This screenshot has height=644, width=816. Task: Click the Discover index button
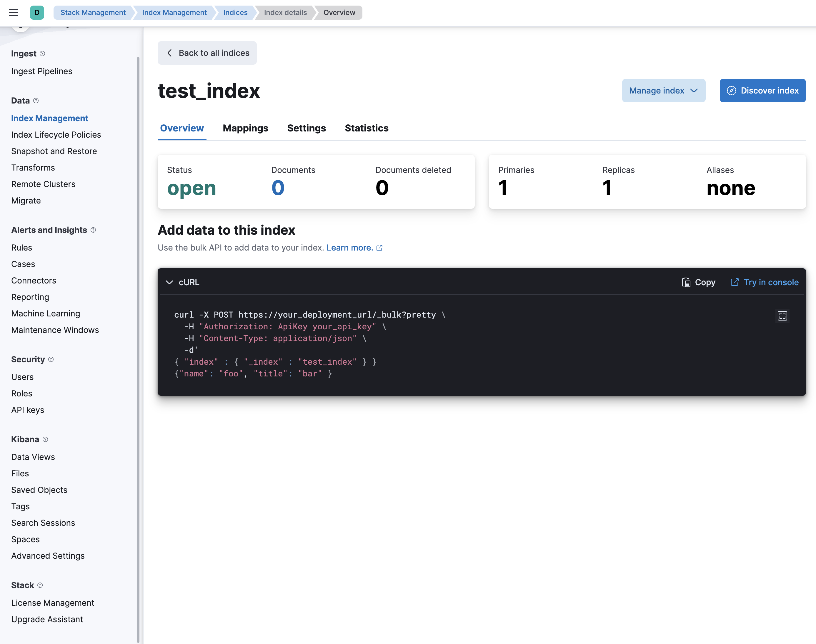pyautogui.click(x=763, y=90)
